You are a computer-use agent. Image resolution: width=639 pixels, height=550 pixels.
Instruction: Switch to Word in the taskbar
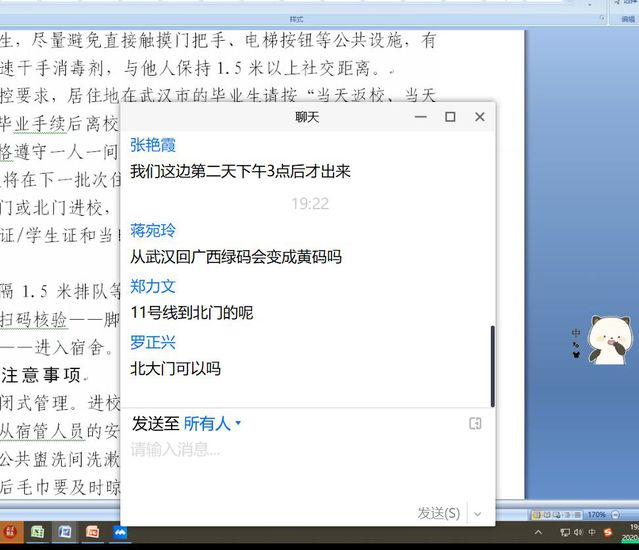pyautogui.click(x=65, y=531)
